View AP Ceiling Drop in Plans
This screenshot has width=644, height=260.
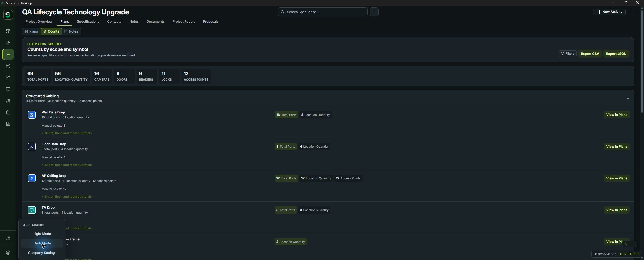[617, 178]
